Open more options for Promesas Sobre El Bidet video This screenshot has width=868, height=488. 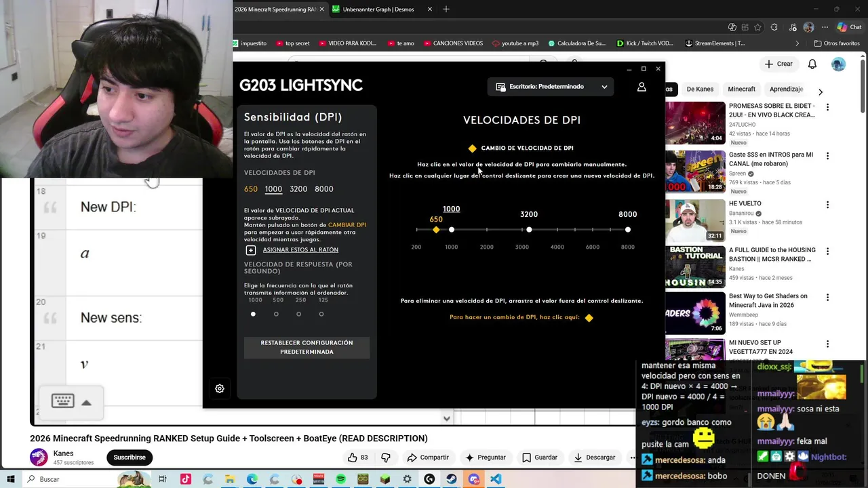click(x=827, y=107)
